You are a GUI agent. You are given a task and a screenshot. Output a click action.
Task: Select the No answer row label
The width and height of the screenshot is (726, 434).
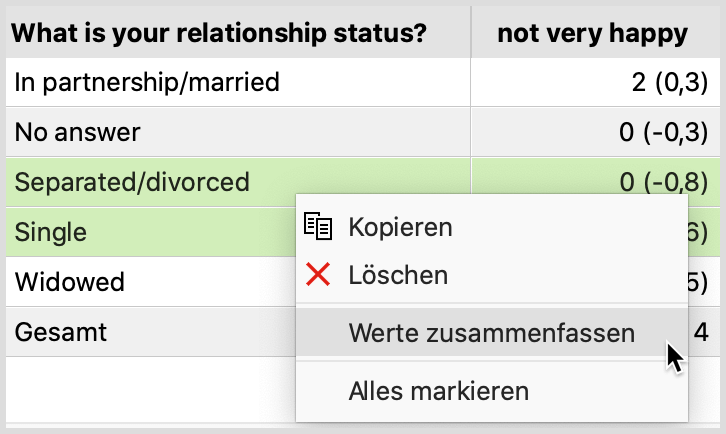(x=77, y=132)
